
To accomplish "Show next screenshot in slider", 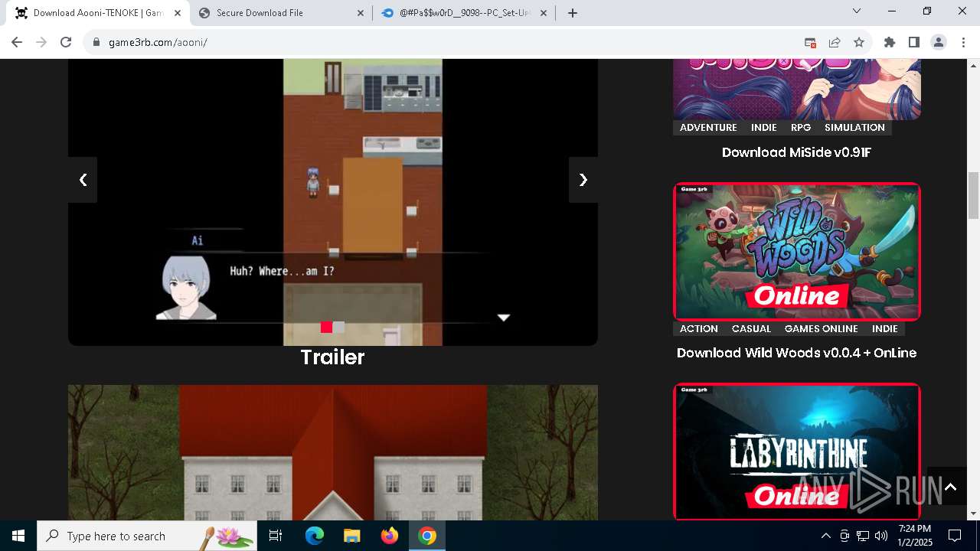I will pyautogui.click(x=583, y=180).
